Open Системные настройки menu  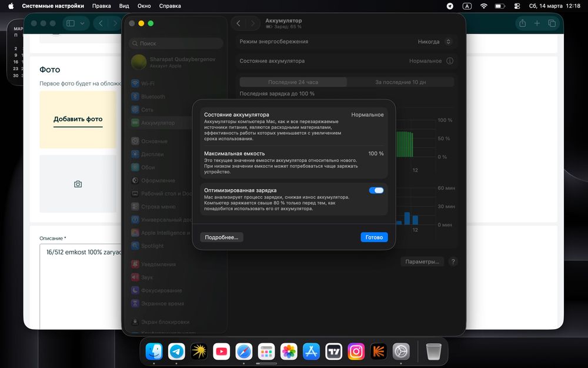click(x=53, y=6)
